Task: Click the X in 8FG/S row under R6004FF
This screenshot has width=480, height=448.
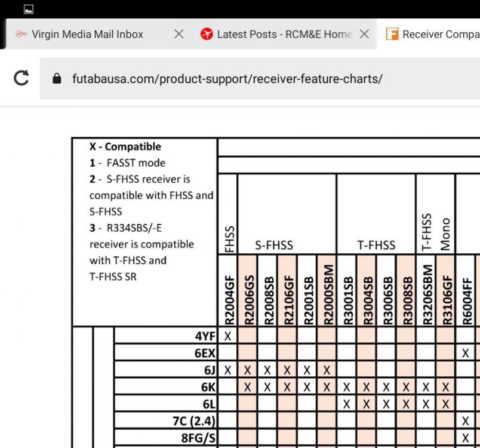Action: [465, 438]
